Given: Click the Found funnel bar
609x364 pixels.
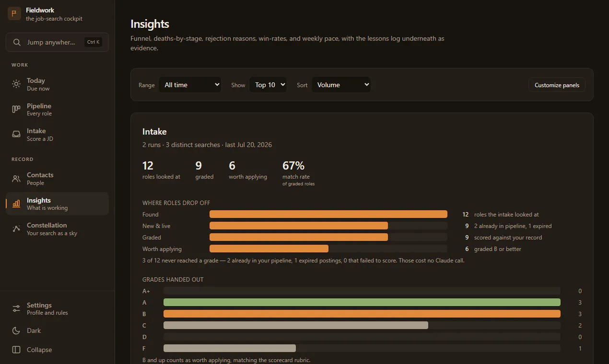Looking at the screenshot, I should [328, 214].
